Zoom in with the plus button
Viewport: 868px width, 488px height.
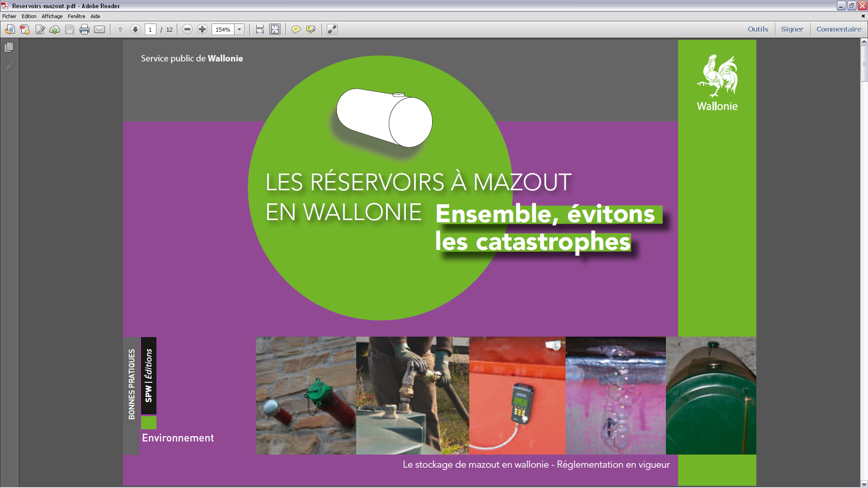pyautogui.click(x=202, y=29)
